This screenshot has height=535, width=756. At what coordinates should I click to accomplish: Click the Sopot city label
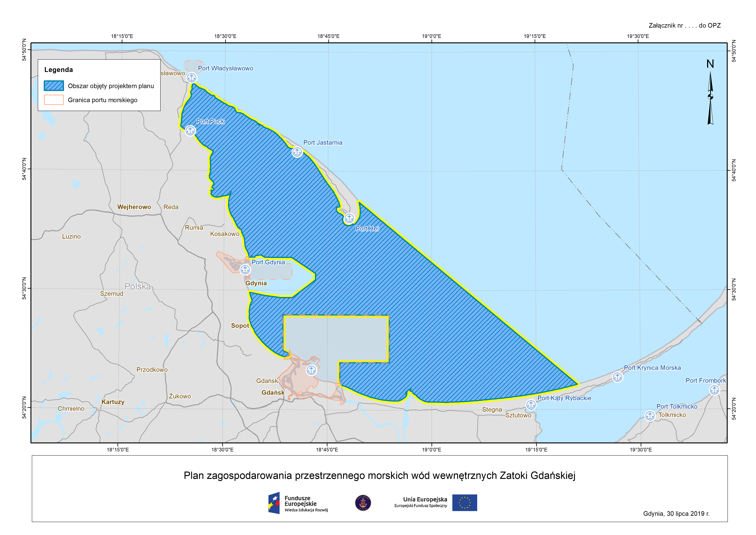[x=240, y=326]
